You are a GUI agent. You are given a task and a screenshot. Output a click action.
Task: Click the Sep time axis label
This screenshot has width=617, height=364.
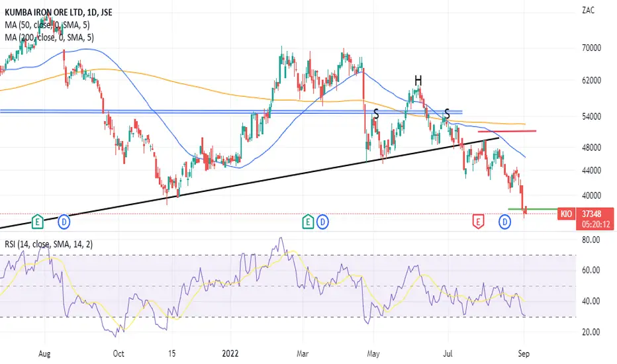click(x=524, y=353)
